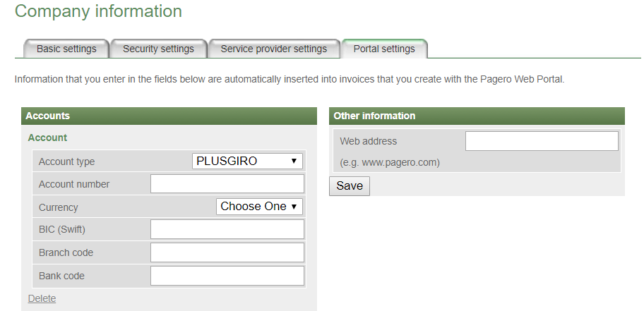
Task: Click the Web address label
Action: [x=369, y=141]
